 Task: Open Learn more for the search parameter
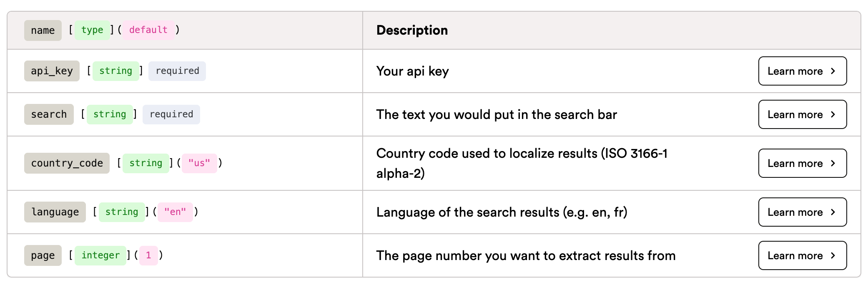tap(802, 114)
